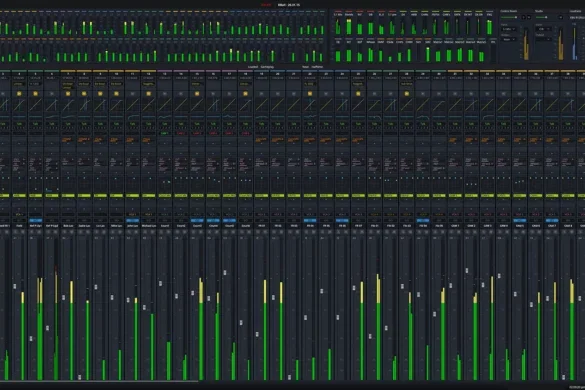
Task: Click the yellow effects icon on track 5
Action: (x=35, y=94)
